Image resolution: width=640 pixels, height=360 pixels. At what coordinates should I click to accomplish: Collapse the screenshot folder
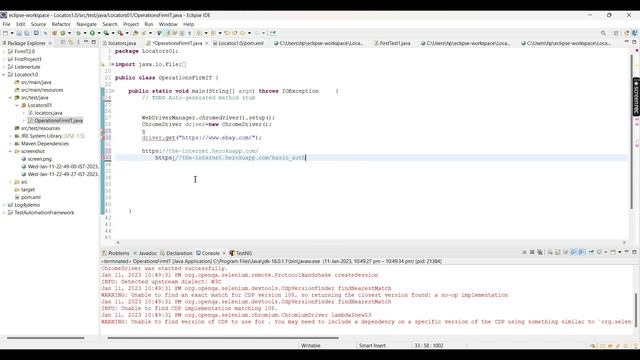[x=11, y=151]
